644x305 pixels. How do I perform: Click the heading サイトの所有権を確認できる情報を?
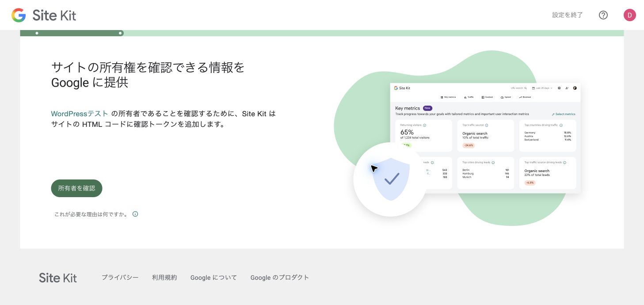[148, 67]
